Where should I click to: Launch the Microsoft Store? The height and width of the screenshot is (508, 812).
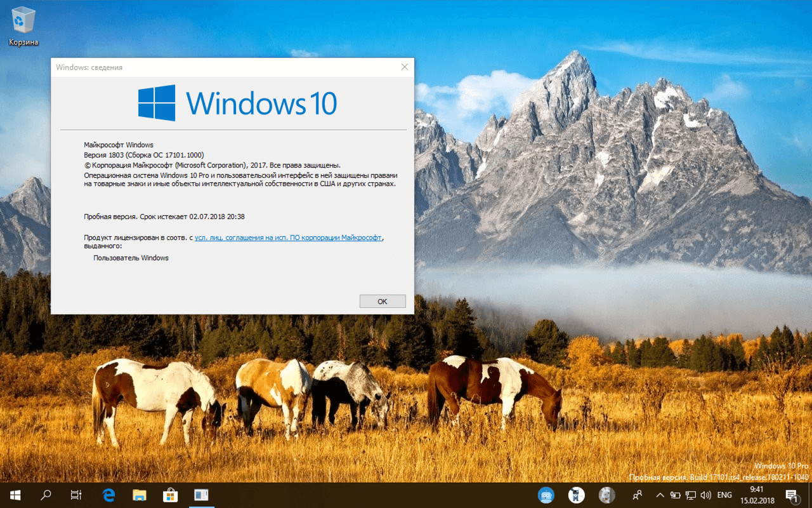coord(170,495)
